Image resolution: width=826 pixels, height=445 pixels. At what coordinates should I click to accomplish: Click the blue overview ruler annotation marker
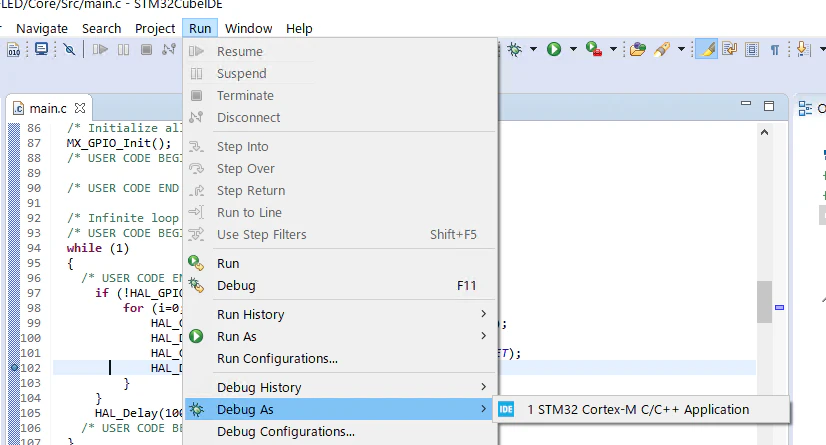click(780, 308)
